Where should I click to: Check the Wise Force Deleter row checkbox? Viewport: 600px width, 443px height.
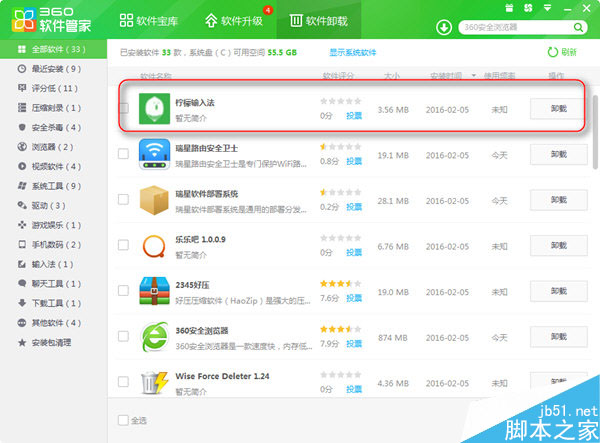click(124, 381)
